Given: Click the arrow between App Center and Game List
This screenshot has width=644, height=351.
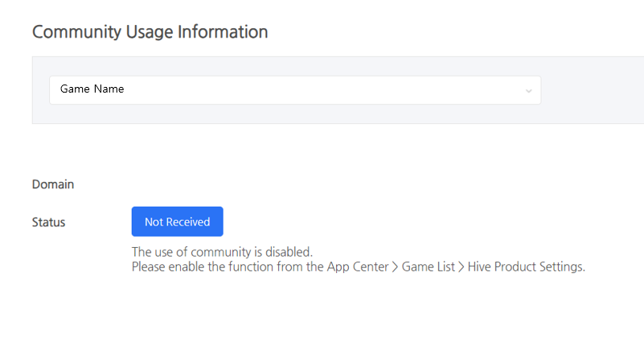Looking at the screenshot, I should click(x=395, y=267).
